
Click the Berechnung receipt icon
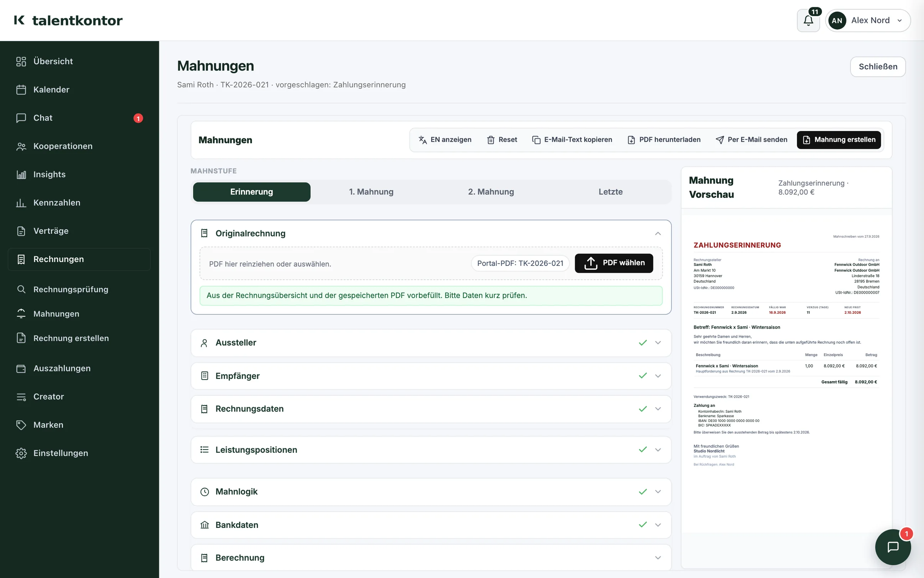click(x=204, y=558)
